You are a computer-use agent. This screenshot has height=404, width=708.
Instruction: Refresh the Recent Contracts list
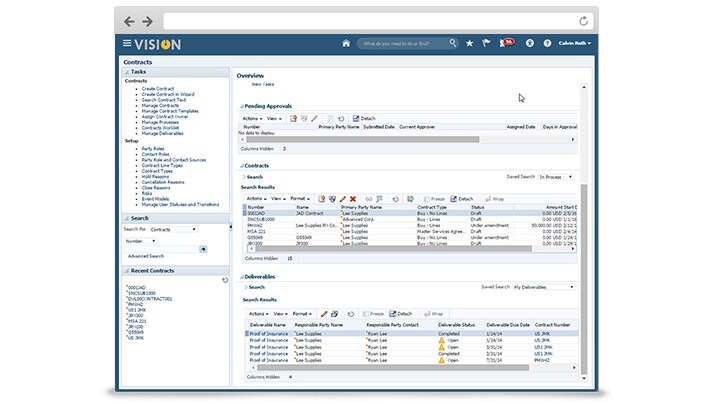pos(225,280)
